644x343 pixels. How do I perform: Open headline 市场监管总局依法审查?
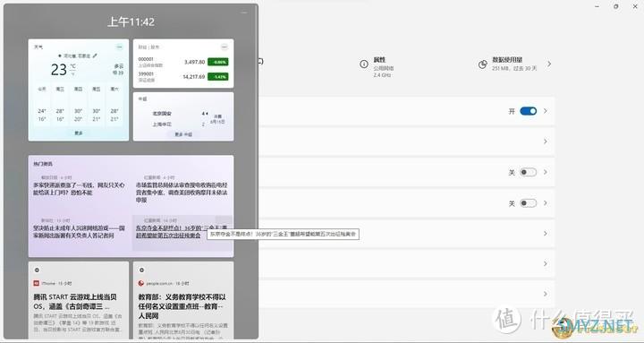click(182, 193)
